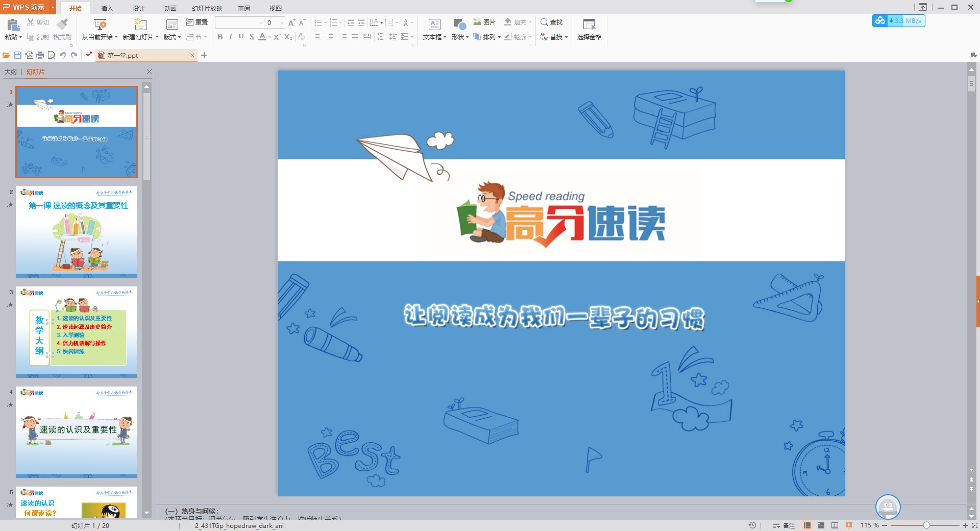Decrease font size with A- icon

click(302, 22)
